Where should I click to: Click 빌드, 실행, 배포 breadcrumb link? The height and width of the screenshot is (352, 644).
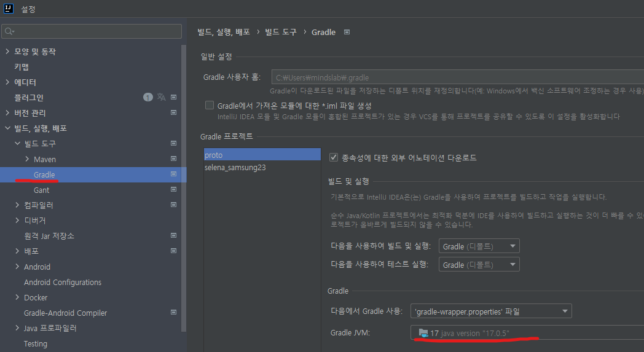[224, 32]
